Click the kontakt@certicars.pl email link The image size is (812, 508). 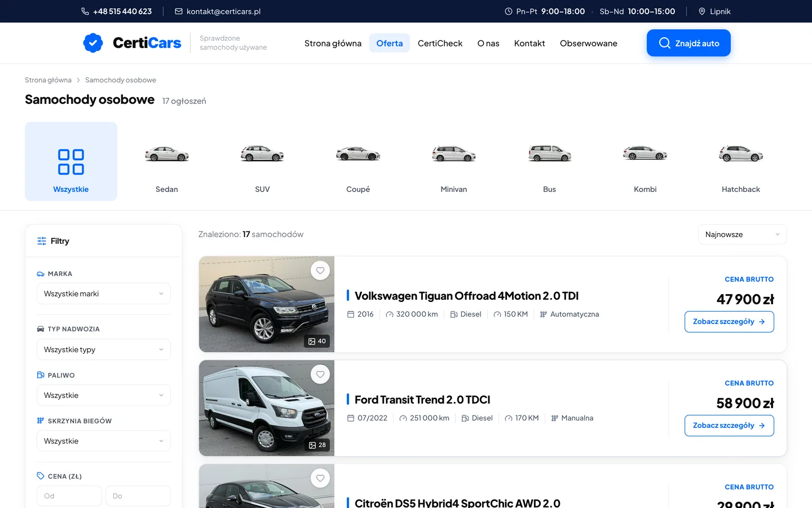[223, 11]
